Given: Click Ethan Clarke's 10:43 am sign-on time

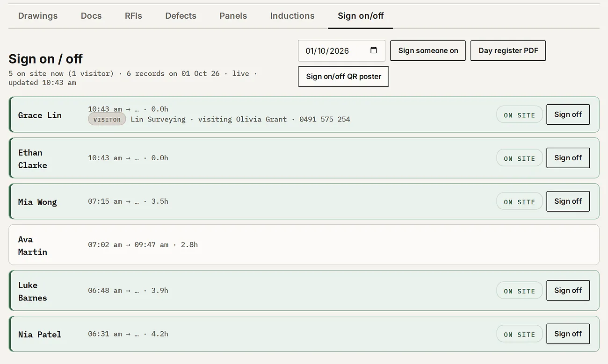Looking at the screenshot, I should click(x=105, y=158).
